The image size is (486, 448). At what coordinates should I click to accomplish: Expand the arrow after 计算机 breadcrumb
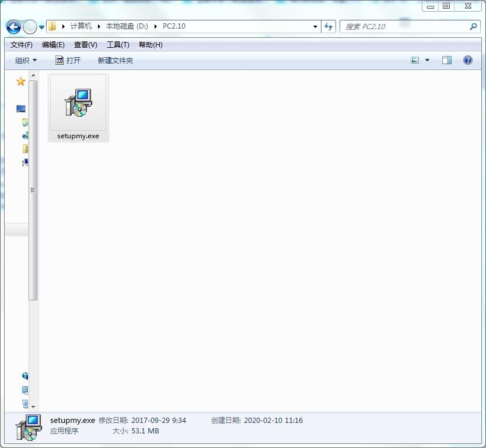[99, 27]
